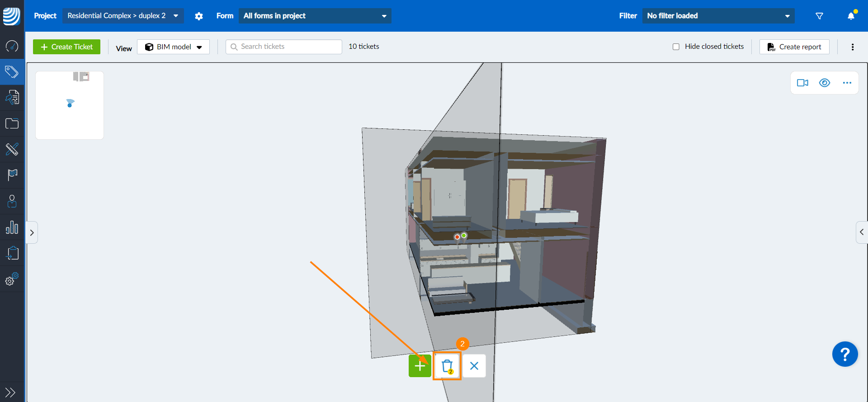This screenshot has height=402, width=868.
Task: Open the vertical three-dot options menu
Action: [853, 47]
